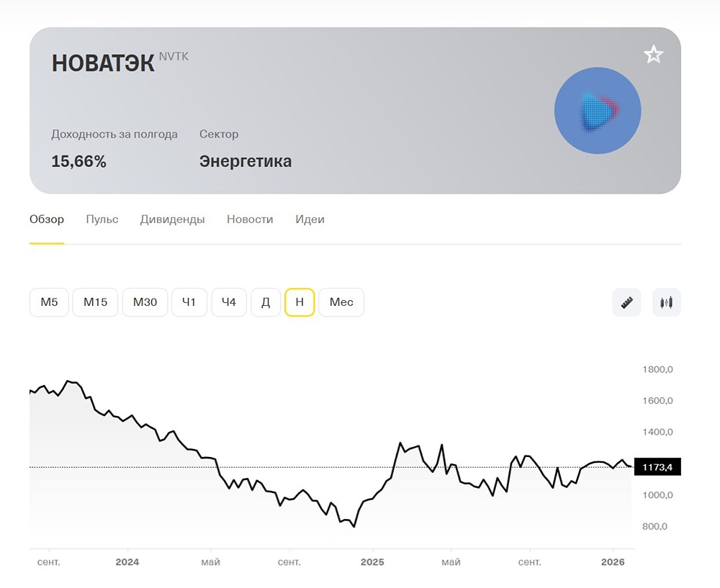Click the 2025 marker on time axis
The height and width of the screenshot is (588, 720).
pos(372,562)
